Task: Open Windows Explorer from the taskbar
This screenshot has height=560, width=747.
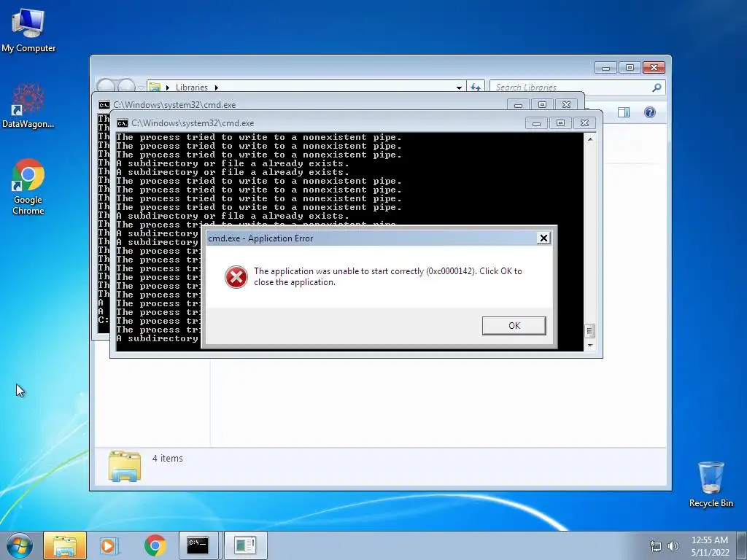Action: click(x=65, y=545)
